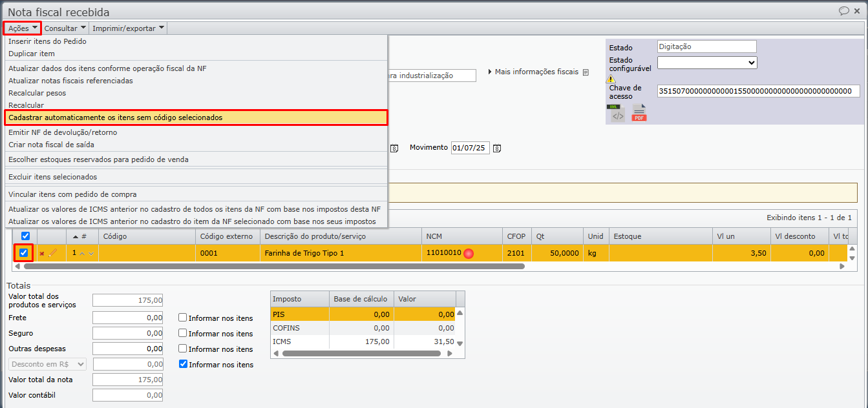Screen dimensions: 868x408
Task: Open the Estado configurável combo box
Action: click(x=707, y=63)
